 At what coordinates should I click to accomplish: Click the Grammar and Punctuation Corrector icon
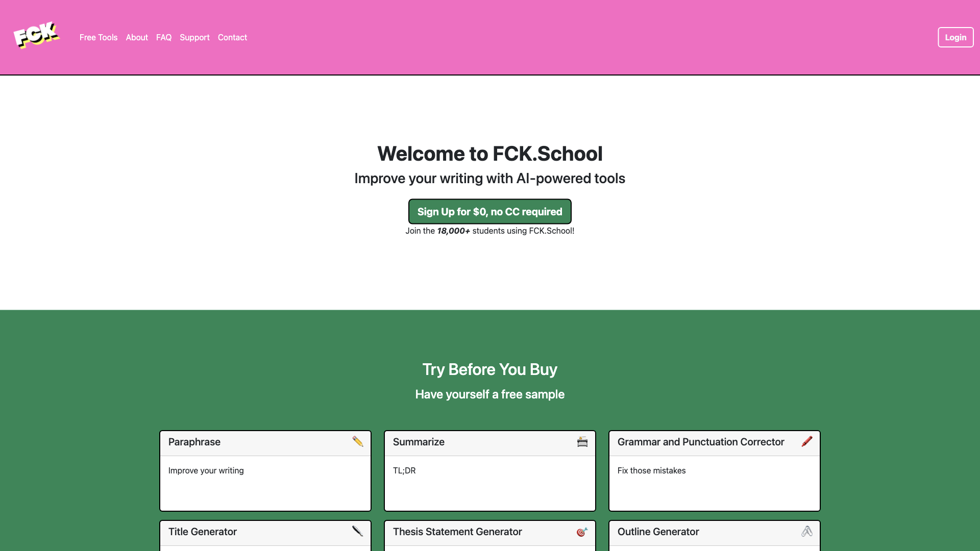click(807, 442)
